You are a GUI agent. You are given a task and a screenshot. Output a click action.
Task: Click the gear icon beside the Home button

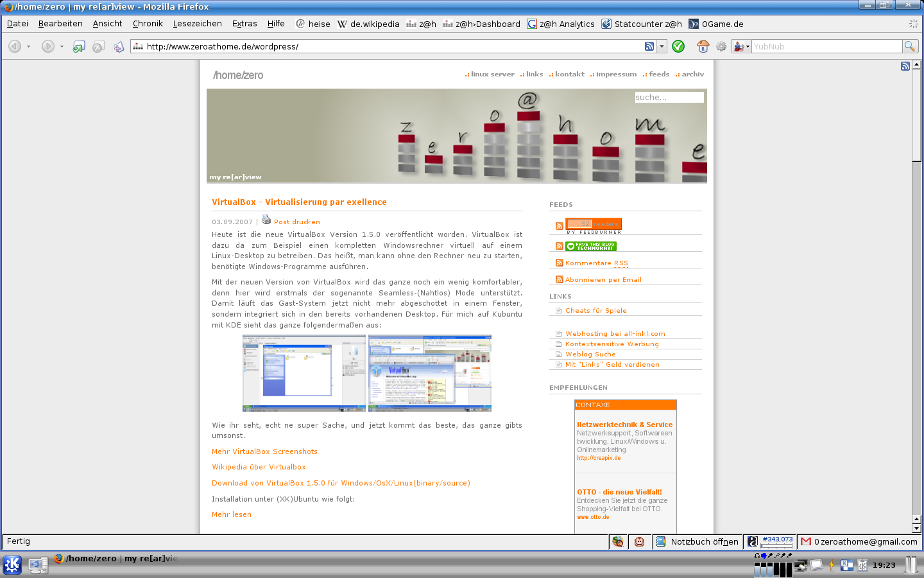click(721, 46)
